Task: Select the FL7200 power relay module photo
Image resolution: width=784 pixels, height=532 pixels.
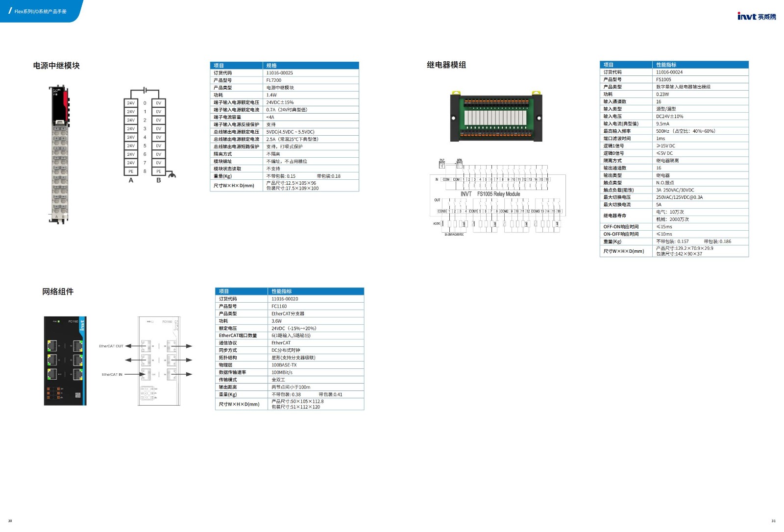Action: pyautogui.click(x=59, y=154)
